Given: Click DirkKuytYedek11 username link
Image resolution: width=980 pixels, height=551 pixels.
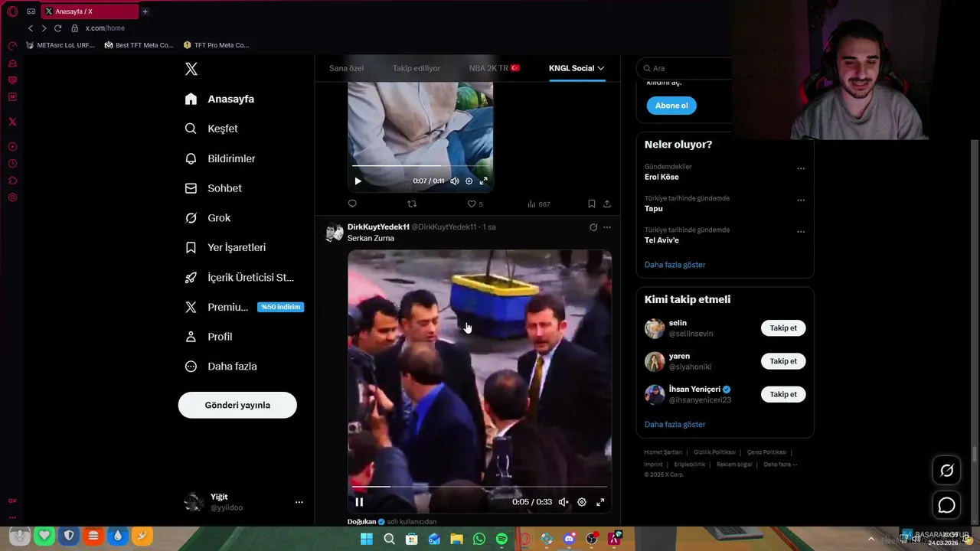Looking at the screenshot, I should point(378,227).
